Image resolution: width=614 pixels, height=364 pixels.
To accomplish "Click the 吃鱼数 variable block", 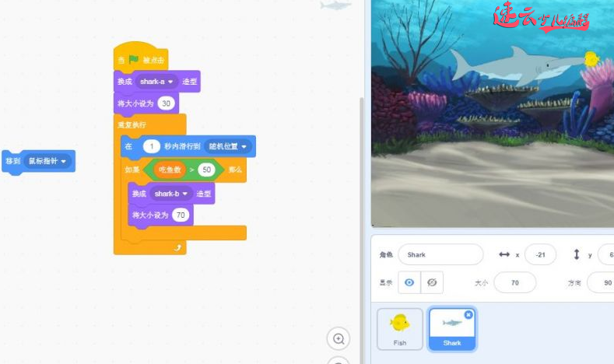I will [170, 170].
